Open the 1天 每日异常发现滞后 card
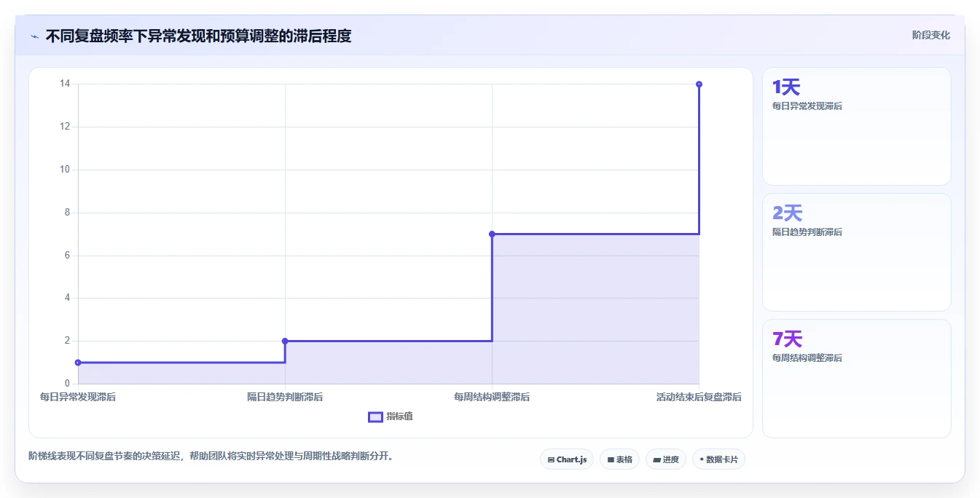 pyautogui.click(x=857, y=127)
